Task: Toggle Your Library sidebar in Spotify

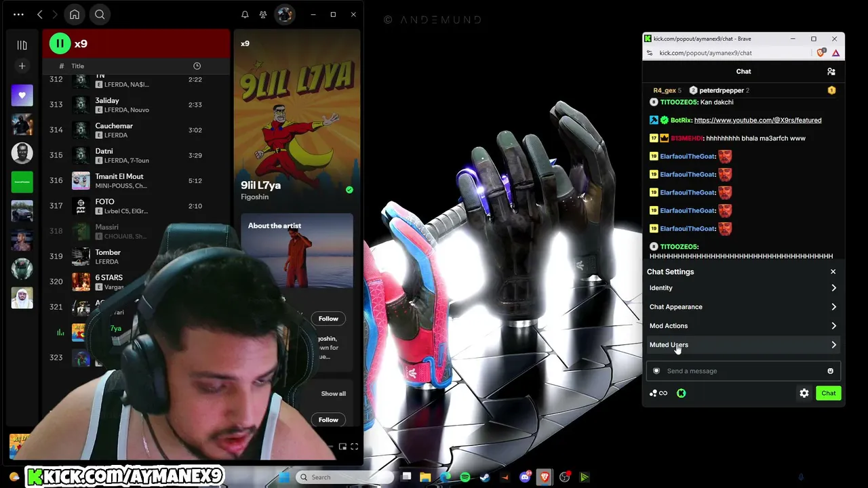Action: [22, 45]
